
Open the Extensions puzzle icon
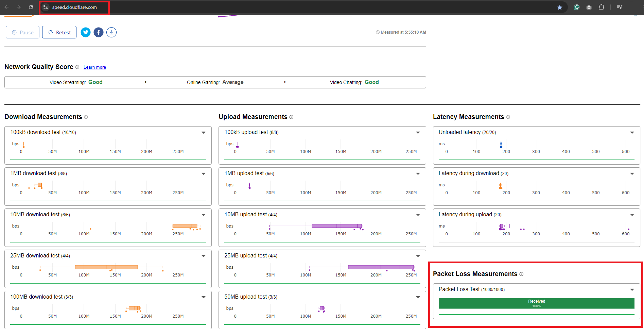(x=602, y=7)
